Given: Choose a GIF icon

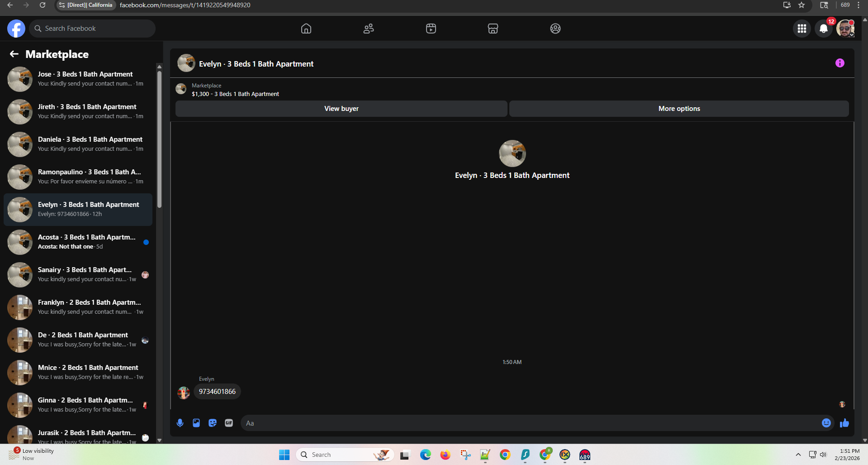Looking at the screenshot, I should [x=229, y=423].
